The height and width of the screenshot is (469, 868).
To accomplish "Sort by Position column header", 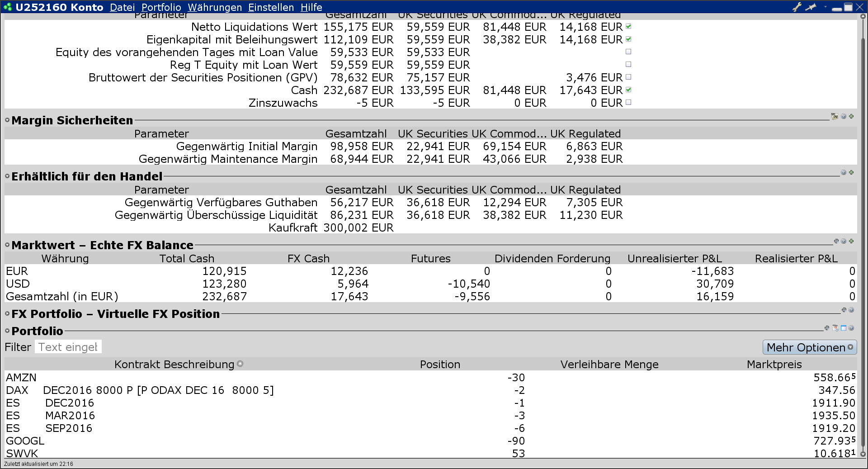I will point(440,365).
